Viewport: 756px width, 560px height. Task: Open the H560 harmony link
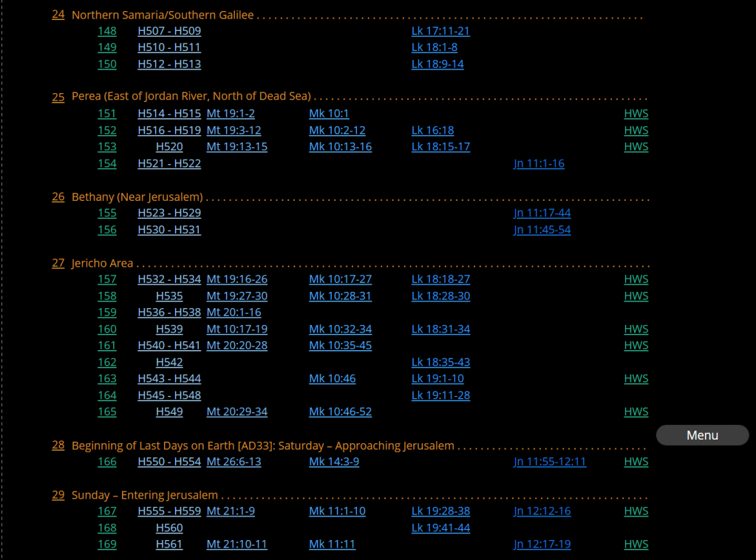coord(169,527)
